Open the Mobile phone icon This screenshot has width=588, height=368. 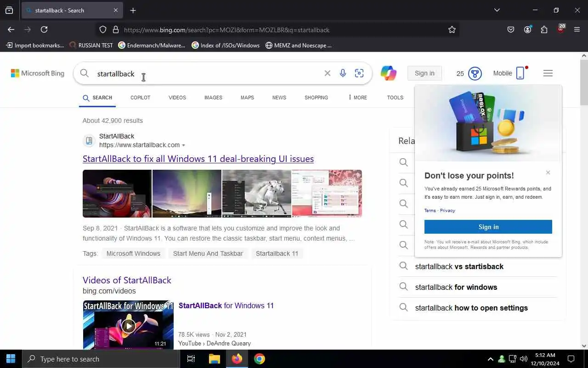coord(520,73)
